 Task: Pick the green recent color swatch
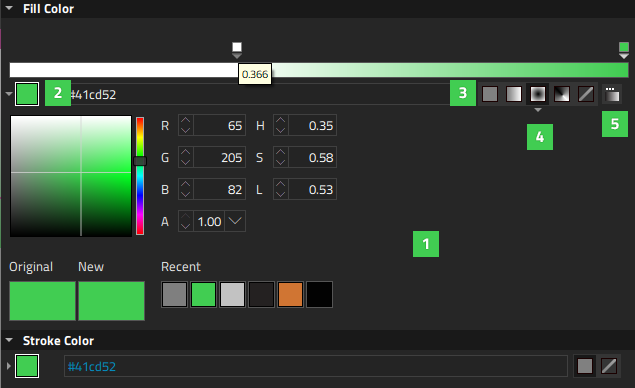(x=203, y=294)
